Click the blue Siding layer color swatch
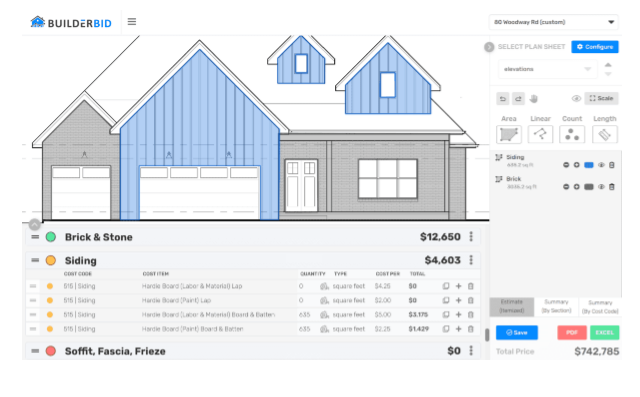Screen dimensions: 640x397 [588, 165]
